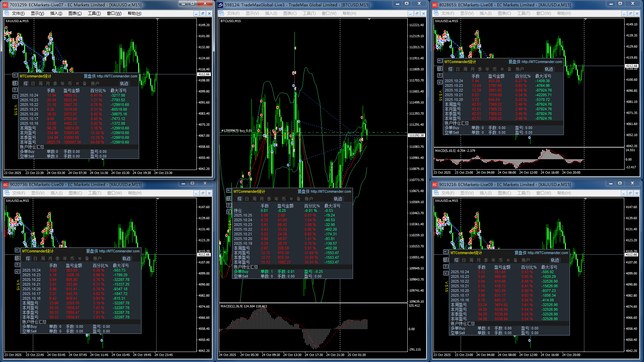Toggle the '√' checkmark on 9019216 stats panel

446,273
